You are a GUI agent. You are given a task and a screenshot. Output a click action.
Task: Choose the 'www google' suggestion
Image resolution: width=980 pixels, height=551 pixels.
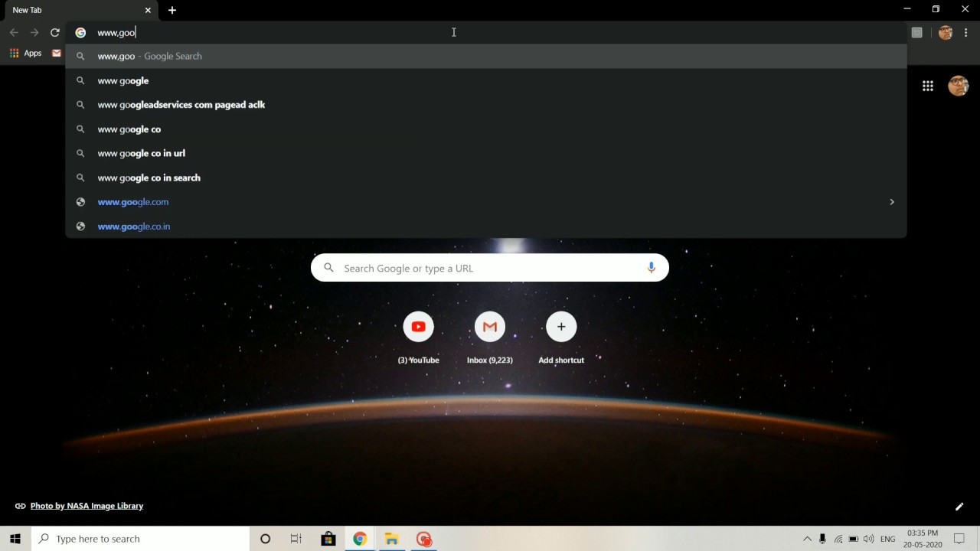click(x=486, y=80)
